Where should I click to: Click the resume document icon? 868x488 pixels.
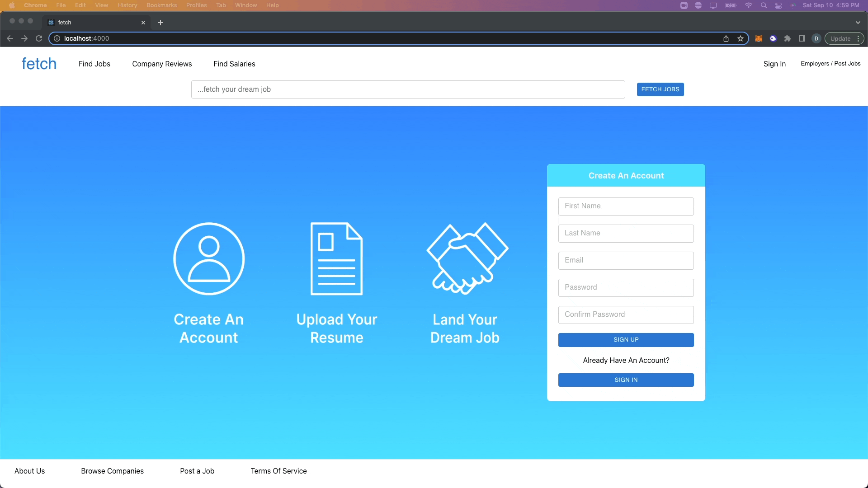pyautogui.click(x=336, y=258)
